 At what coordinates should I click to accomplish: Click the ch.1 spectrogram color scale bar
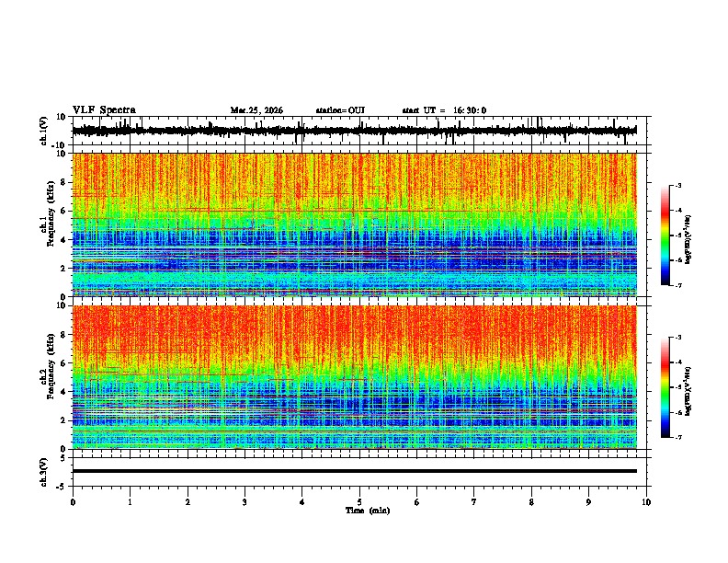[665, 236]
